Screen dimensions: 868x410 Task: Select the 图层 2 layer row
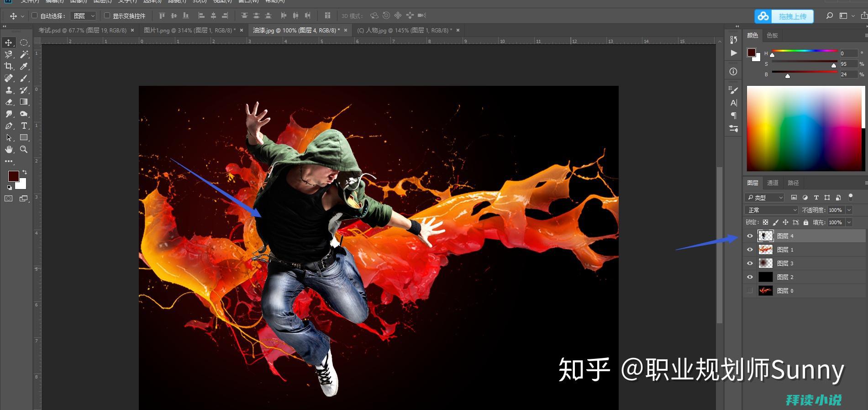(x=805, y=277)
